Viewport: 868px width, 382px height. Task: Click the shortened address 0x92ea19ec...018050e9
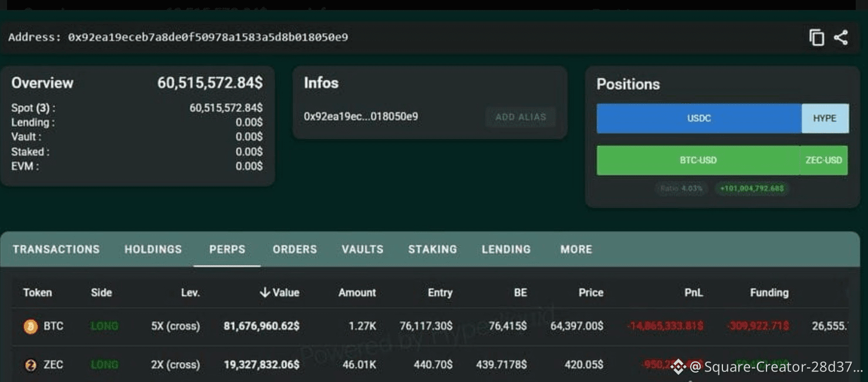tap(361, 117)
